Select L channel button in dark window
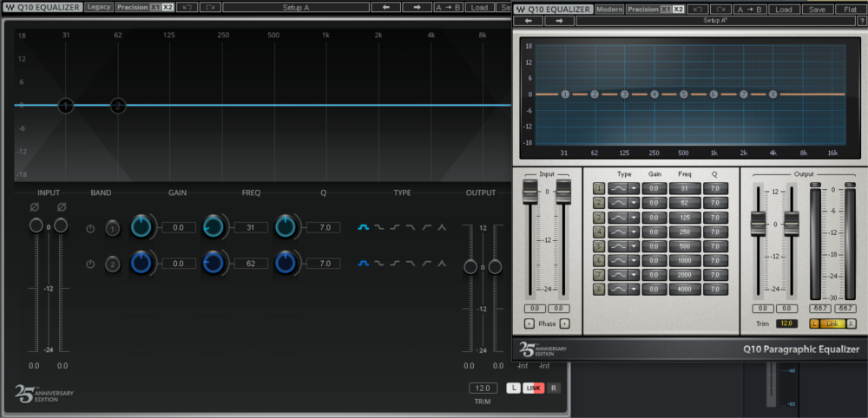 click(513, 389)
